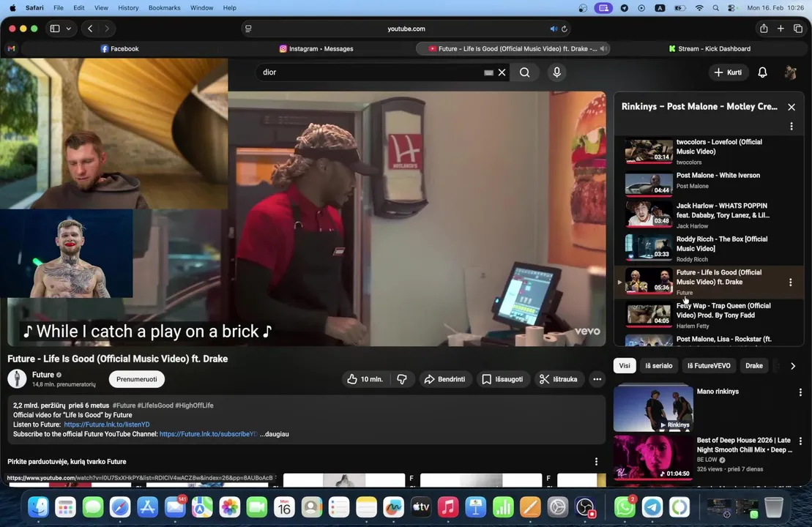Open the Bookmarks menu
This screenshot has height=527, width=812.
click(164, 8)
